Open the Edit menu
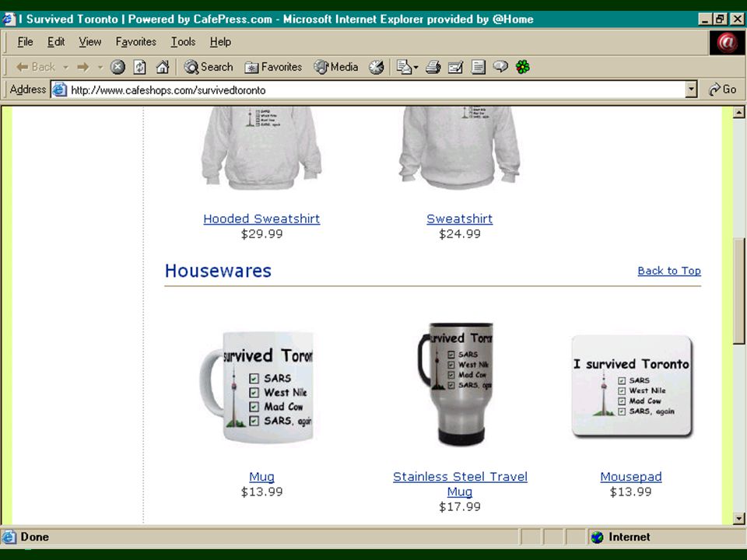The height and width of the screenshot is (560, 747). tap(56, 42)
